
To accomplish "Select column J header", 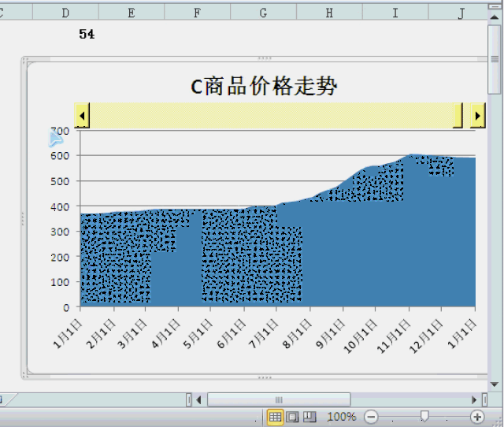I will (x=458, y=13).
